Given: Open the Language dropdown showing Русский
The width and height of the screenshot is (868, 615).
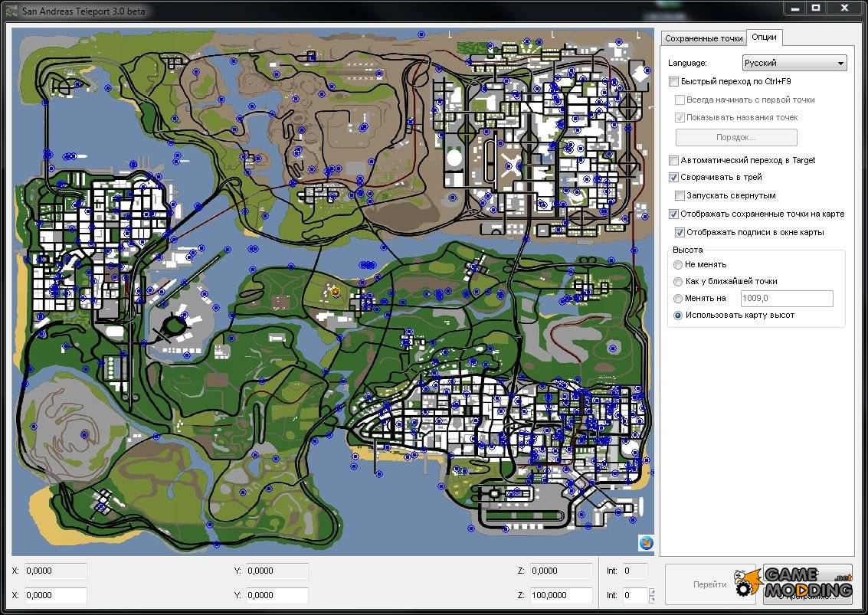Looking at the screenshot, I should (794, 63).
